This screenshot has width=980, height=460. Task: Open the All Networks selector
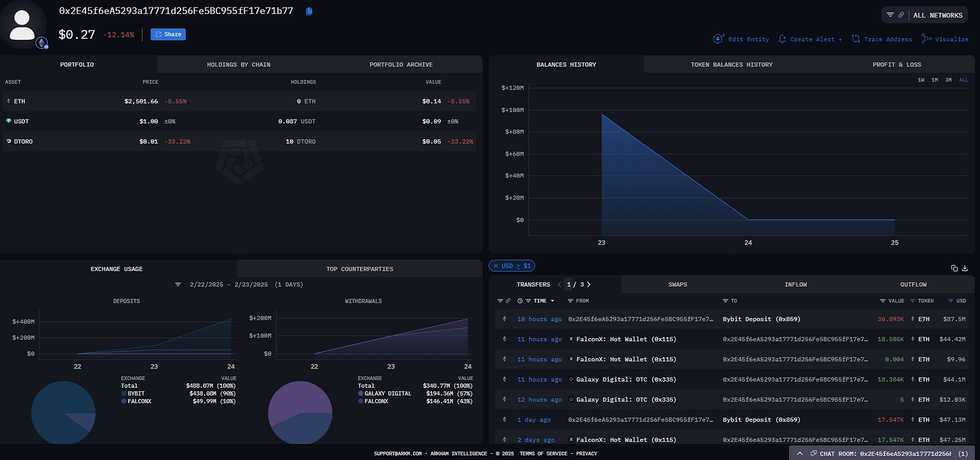pos(937,15)
